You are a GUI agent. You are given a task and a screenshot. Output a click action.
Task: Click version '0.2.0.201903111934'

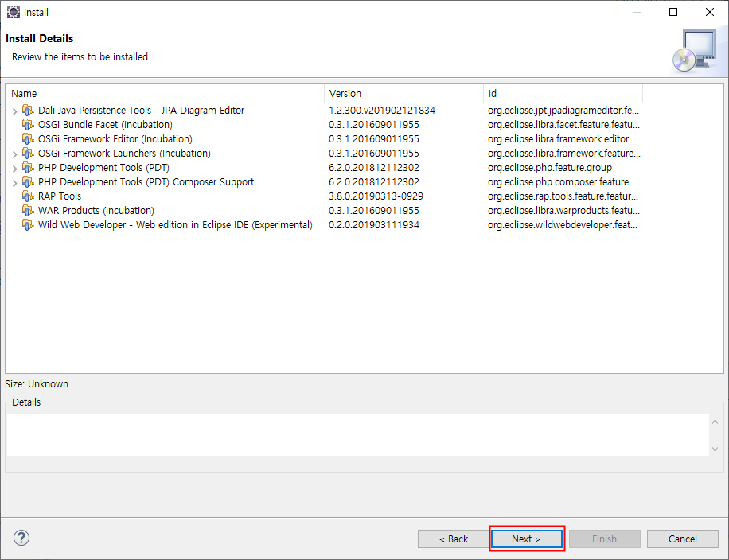[x=374, y=225]
